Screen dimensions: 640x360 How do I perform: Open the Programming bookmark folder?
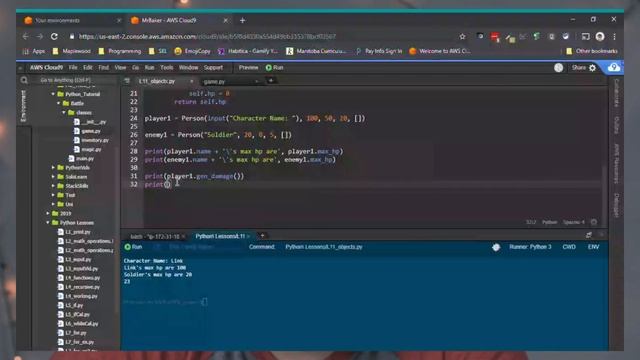(x=120, y=51)
